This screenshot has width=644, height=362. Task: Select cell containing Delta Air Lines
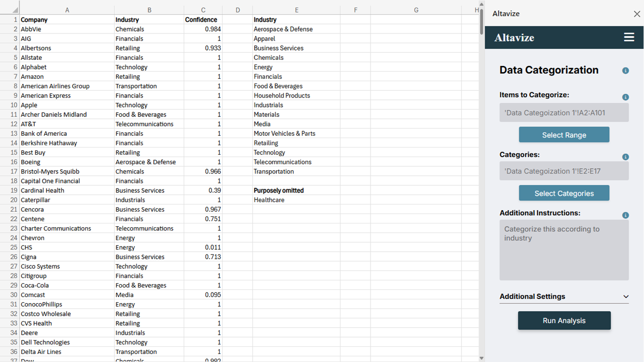(x=67, y=352)
